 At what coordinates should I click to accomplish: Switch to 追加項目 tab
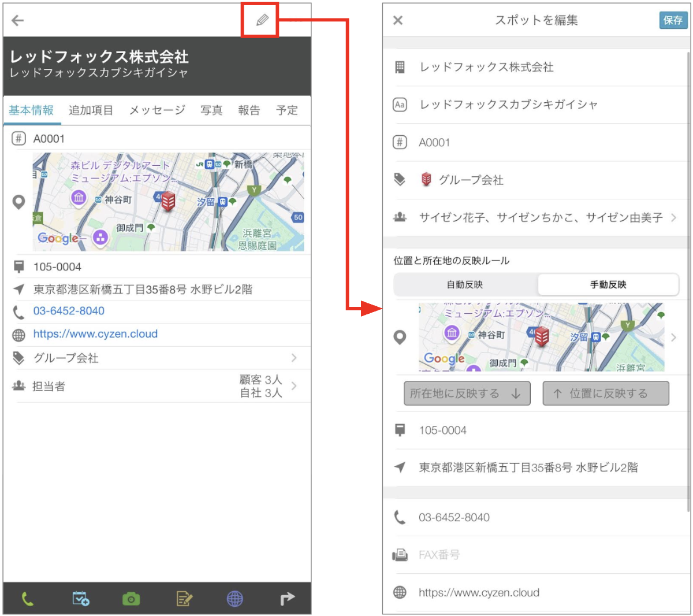pyautogui.click(x=91, y=110)
